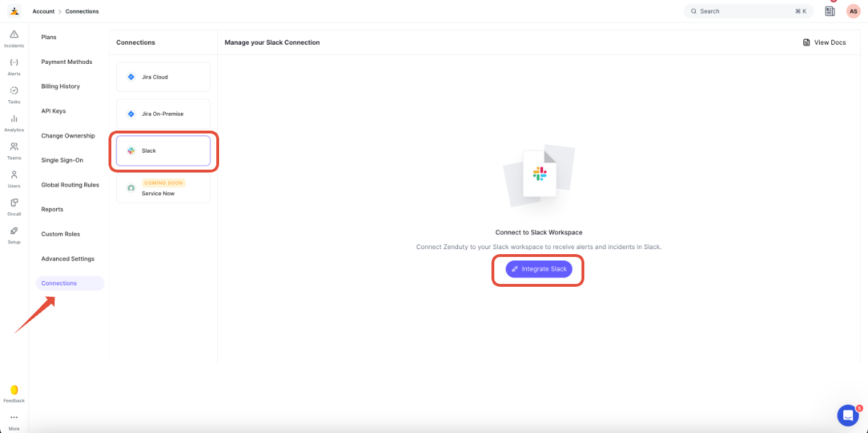Select the Jira Cloud connection card
Viewport: 868px width, 433px height.
[163, 77]
